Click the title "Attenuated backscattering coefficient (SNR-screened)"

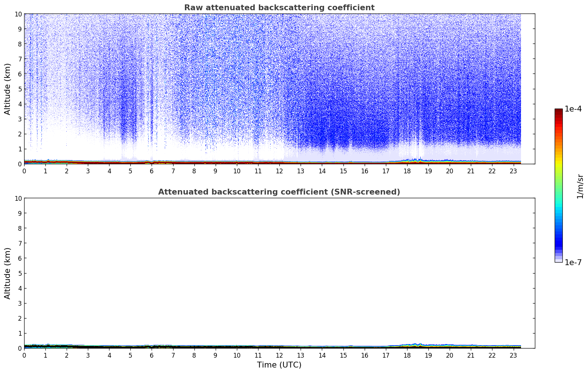coord(279,192)
